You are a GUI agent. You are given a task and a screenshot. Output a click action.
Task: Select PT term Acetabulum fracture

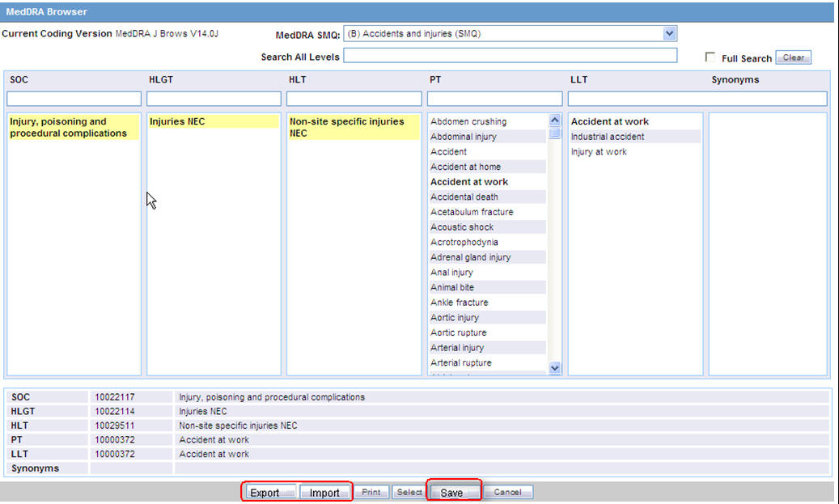(x=487, y=212)
